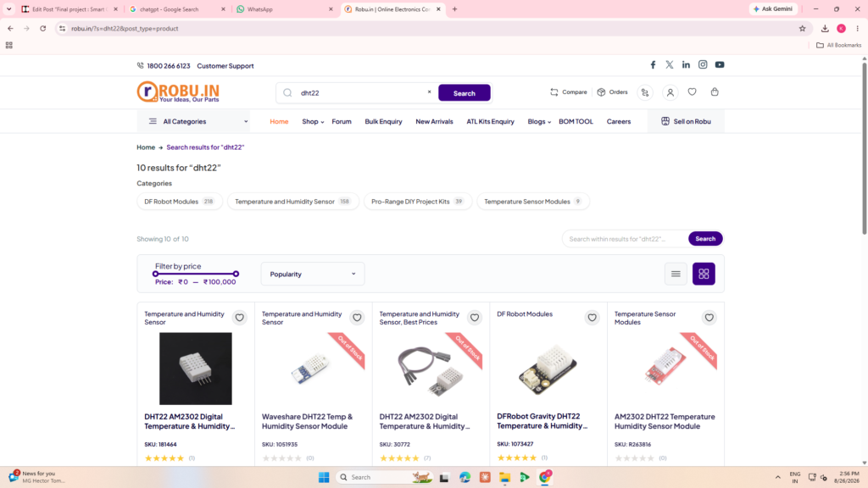View site information icon in address bar
This screenshot has height=488, width=868.
coord(62,28)
